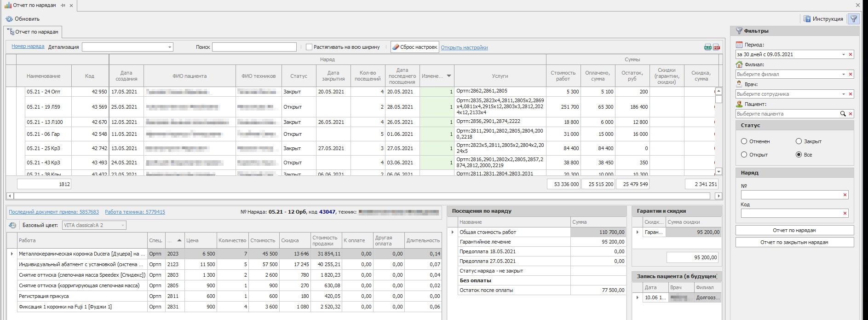The image size is (868, 320).
Task: Click the history icon beside Базовый цвет
Action: pyautogui.click(x=12, y=225)
